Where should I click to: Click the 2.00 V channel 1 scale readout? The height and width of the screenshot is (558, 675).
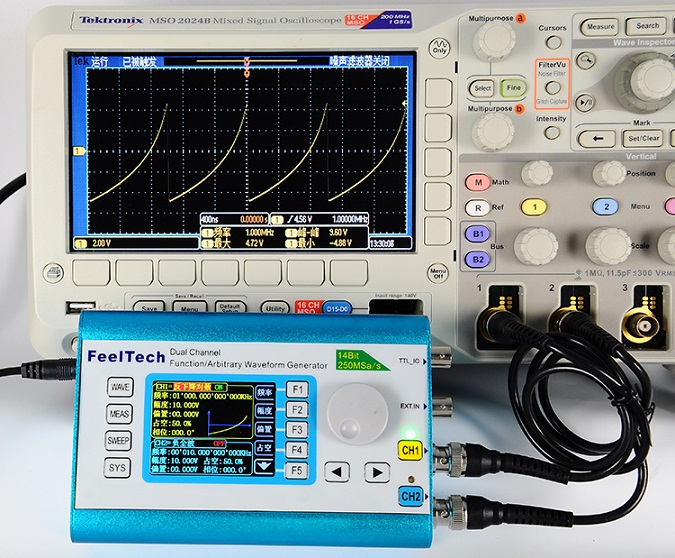tap(102, 243)
